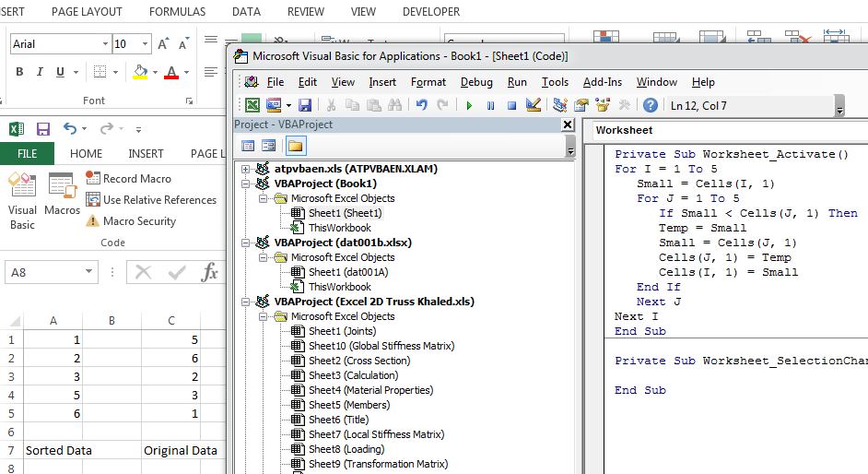The image size is (868, 474).
Task: Click Record Macro in Code group
Action: [129, 178]
